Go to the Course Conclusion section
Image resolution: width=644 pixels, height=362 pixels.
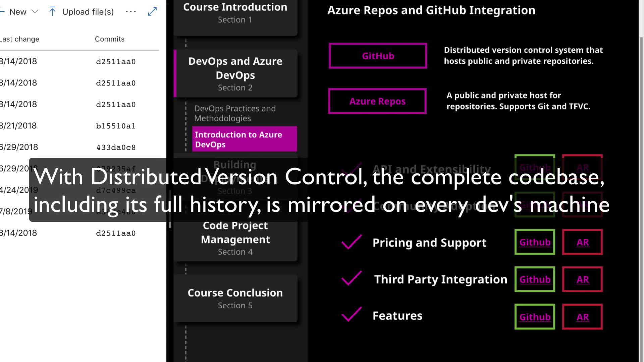click(235, 298)
